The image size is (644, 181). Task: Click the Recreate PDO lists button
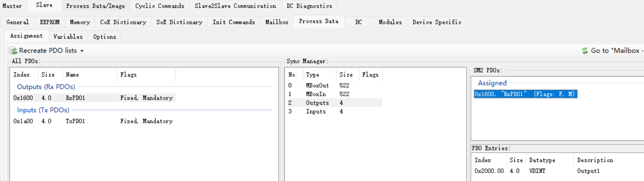[x=48, y=51]
